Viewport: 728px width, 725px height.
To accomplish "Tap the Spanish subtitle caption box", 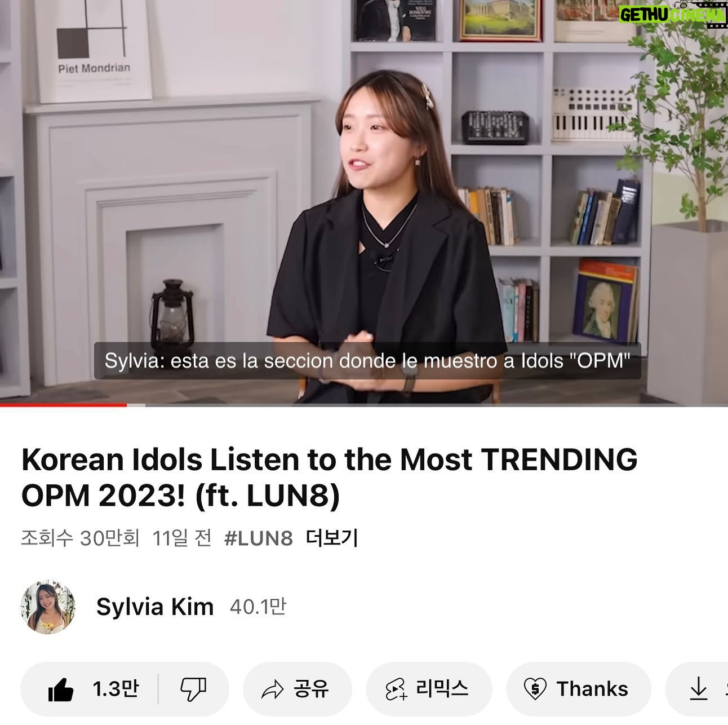I will [367, 361].
